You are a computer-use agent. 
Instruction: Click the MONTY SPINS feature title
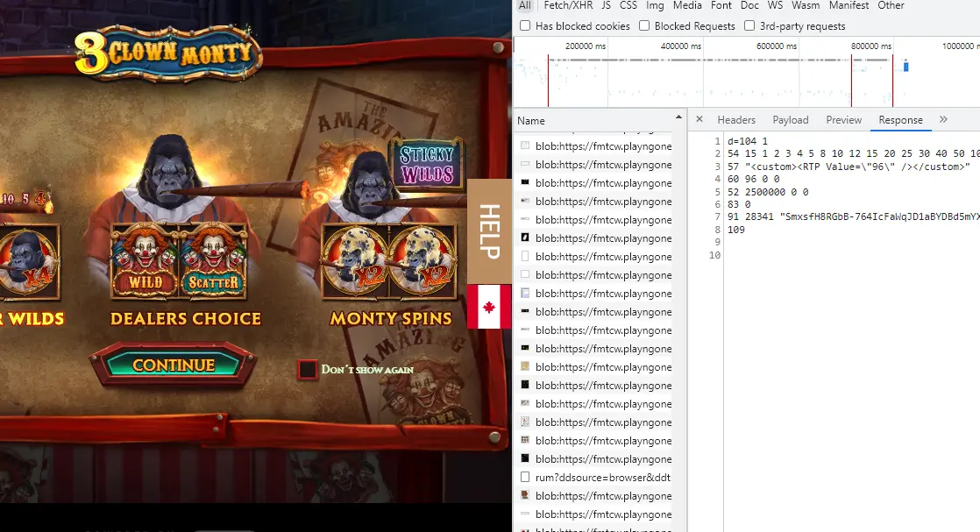click(391, 319)
